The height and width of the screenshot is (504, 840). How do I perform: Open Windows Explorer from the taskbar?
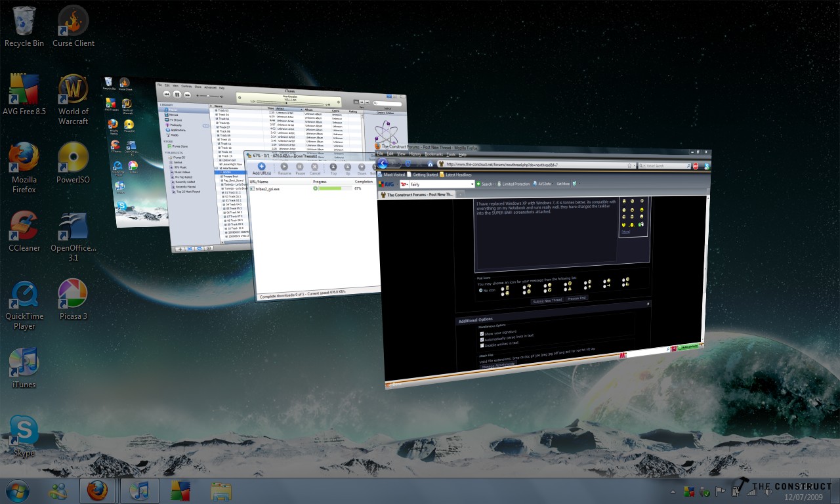click(x=221, y=490)
